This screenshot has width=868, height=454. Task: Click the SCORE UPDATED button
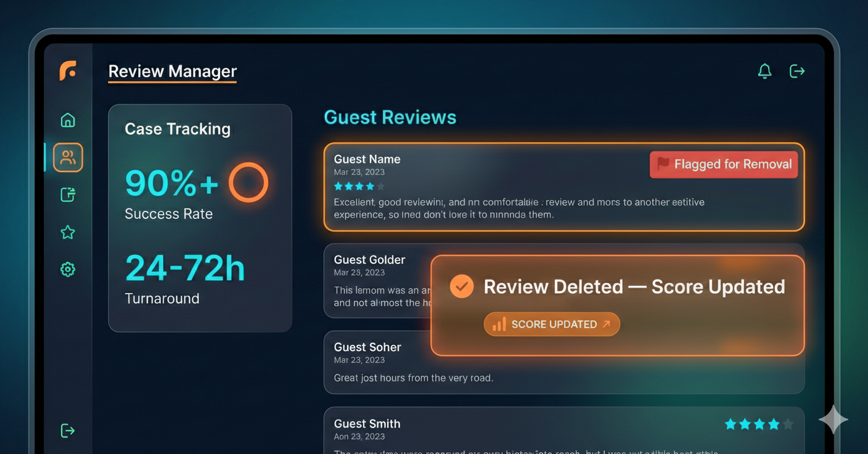coord(552,324)
